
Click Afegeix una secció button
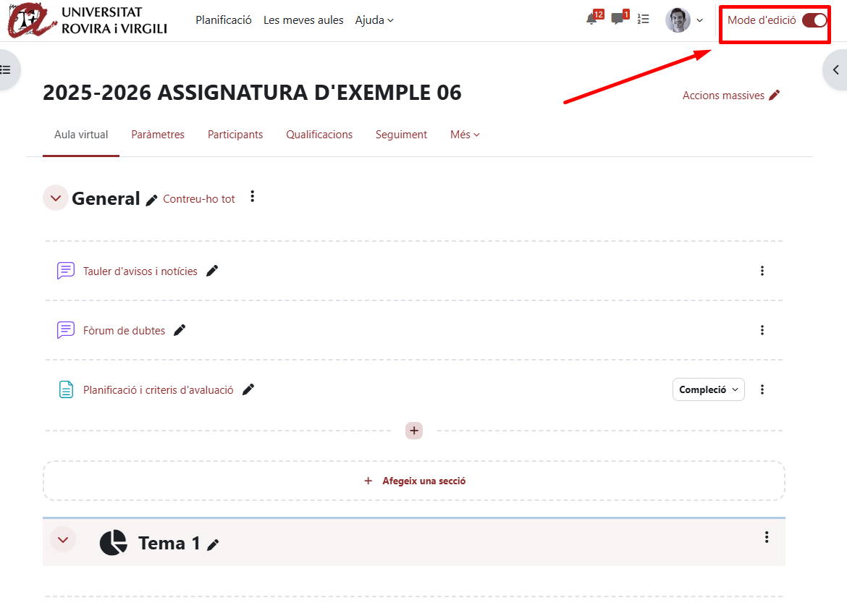pyautogui.click(x=415, y=481)
